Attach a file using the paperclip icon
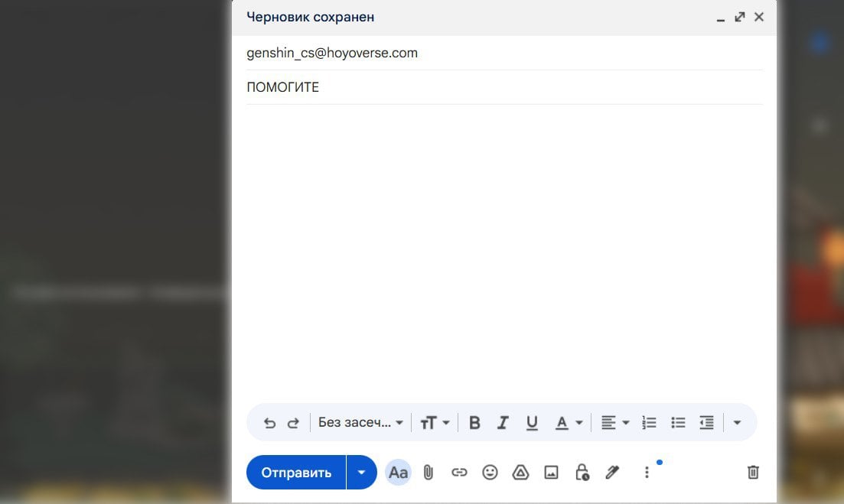Image resolution: width=844 pixels, height=504 pixels. coord(429,472)
